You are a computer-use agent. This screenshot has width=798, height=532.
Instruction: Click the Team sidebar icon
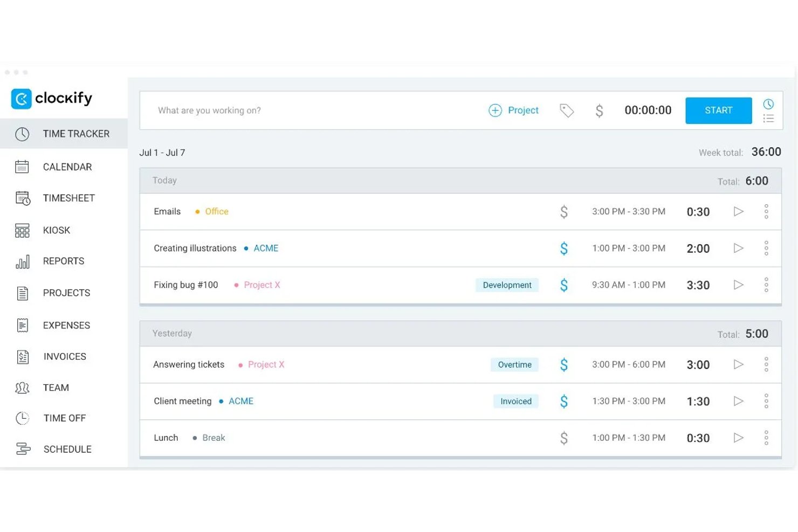[x=22, y=388]
